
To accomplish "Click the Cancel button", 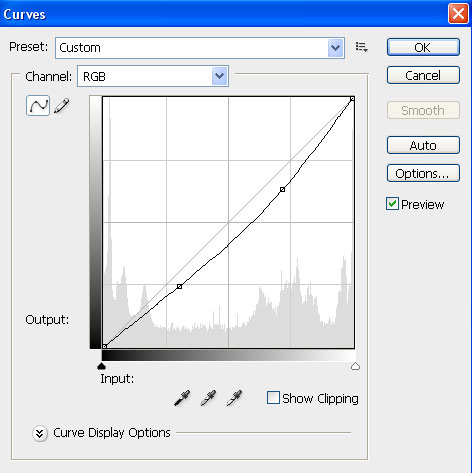I will point(423,75).
